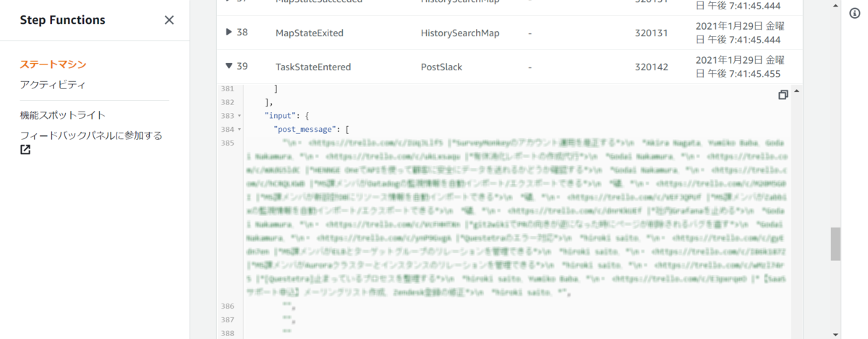Expand event row 38 MapStateExited
The height and width of the screenshot is (339, 868).
[229, 32]
